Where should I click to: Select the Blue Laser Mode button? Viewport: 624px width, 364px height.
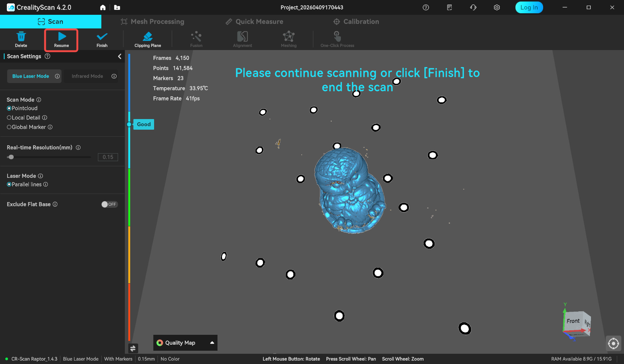(31, 76)
